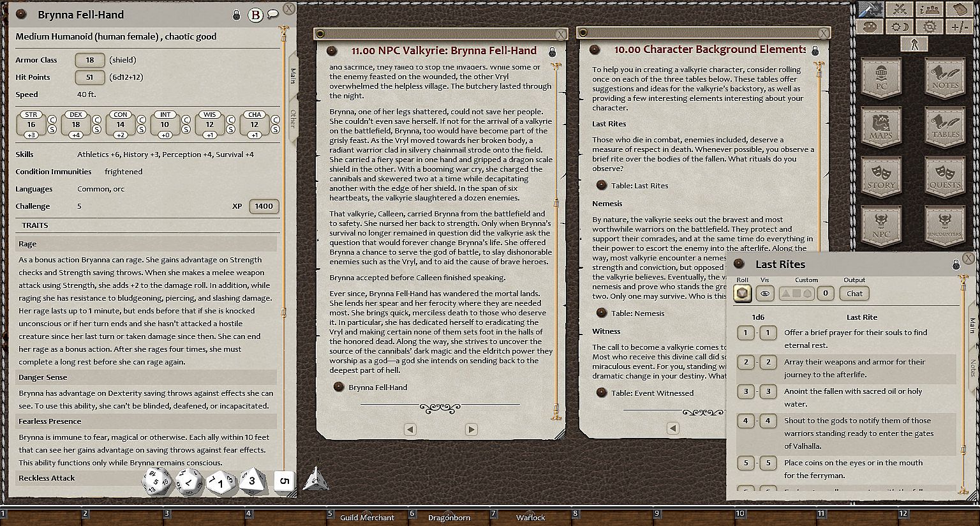Select Guild Merchant hotkey slot
This screenshot has height=526, width=980.
coord(367,518)
